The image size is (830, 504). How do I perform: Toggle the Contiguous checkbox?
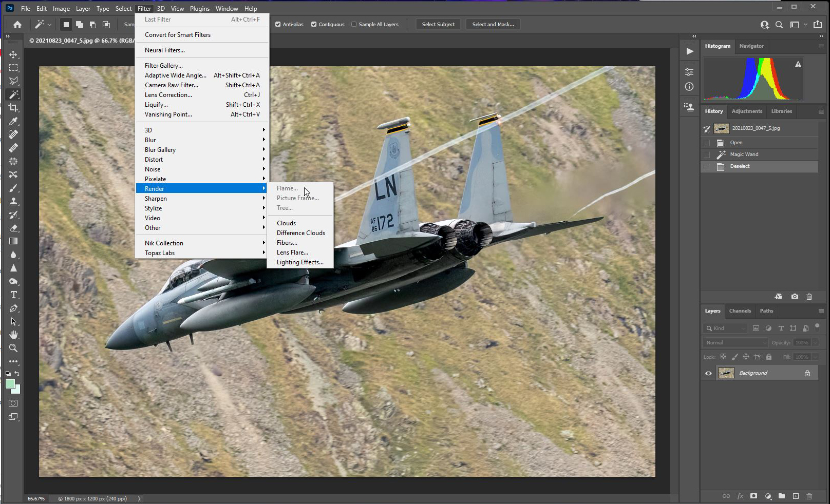click(x=314, y=24)
